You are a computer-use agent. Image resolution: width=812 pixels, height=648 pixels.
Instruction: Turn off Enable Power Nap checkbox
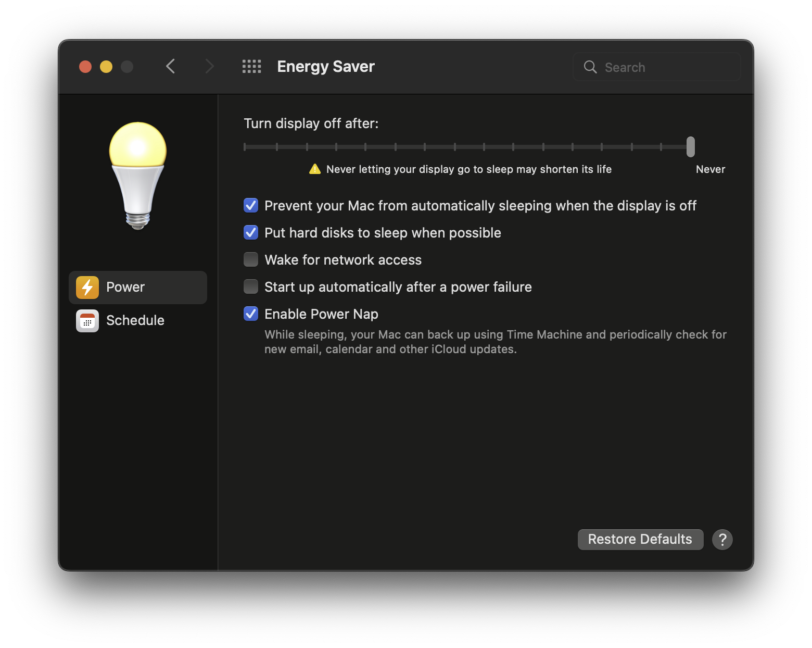(x=251, y=314)
